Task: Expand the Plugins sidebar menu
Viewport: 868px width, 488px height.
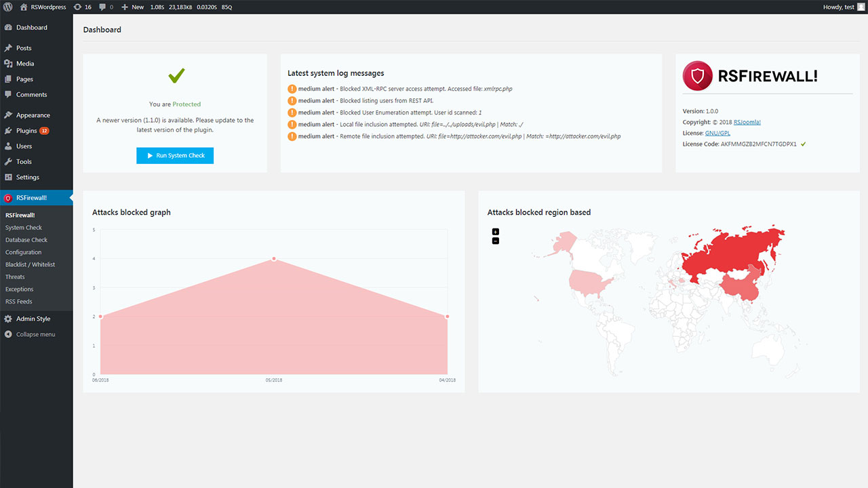Action: point(26,131)
